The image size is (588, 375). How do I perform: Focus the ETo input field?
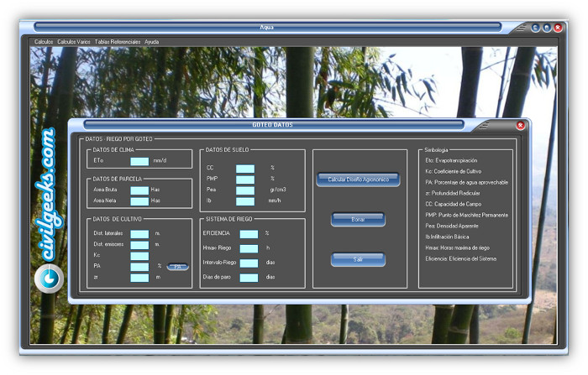tap(139, 160)
